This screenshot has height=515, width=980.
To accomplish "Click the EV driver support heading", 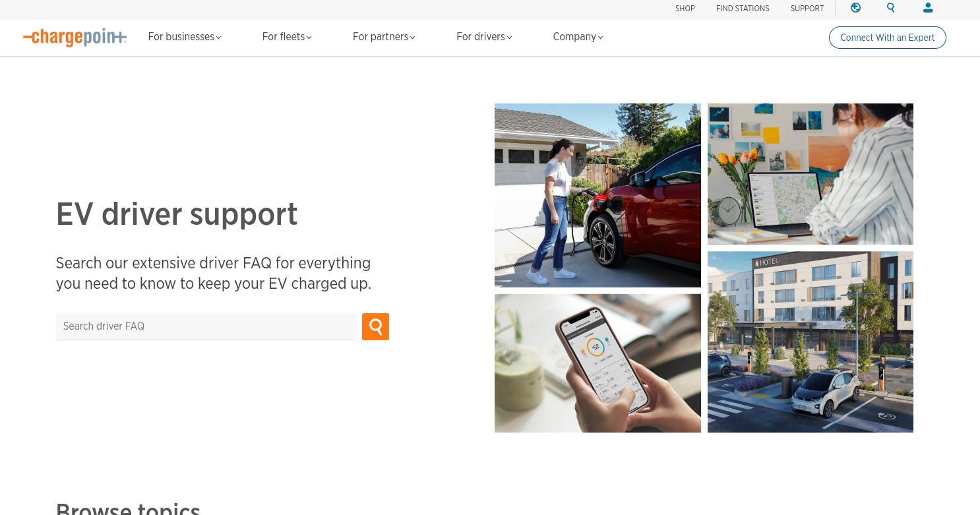I will pos(177,214).
